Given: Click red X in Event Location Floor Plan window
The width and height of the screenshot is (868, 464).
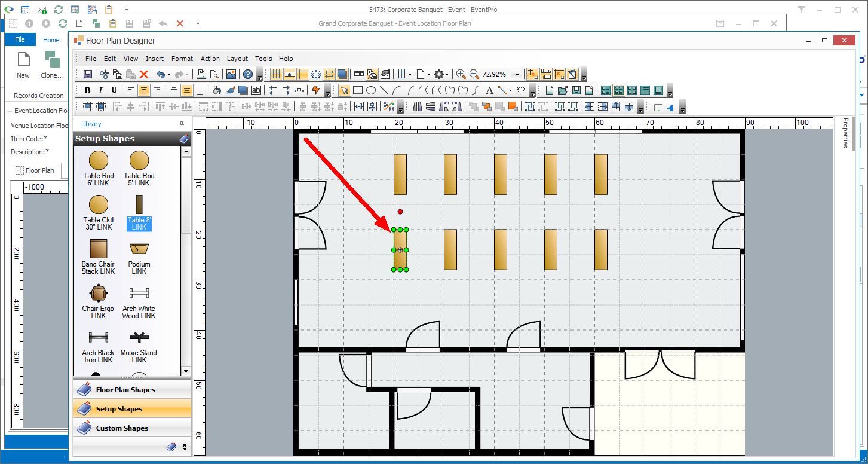Looking at the screenshot, I should (180, 23).
